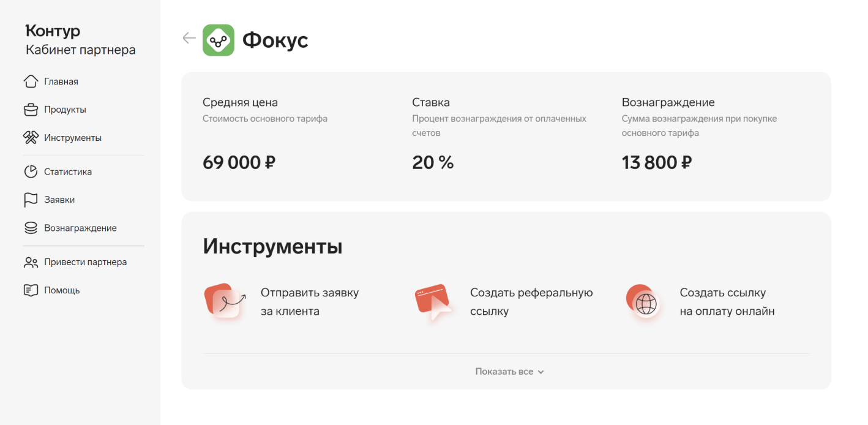Screen dimensions: 868x425
Task: Click the coins icon for Вознаграждение
Action: coord(31,228)
